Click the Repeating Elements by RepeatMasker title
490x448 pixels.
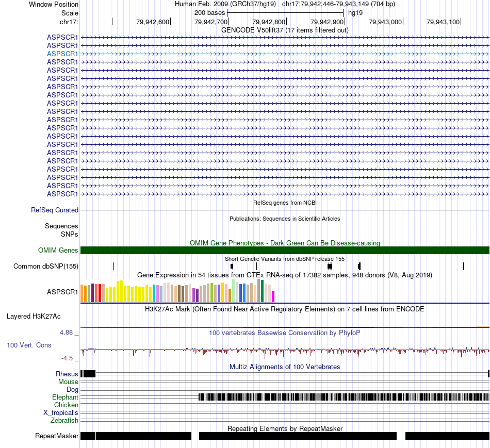285,428
